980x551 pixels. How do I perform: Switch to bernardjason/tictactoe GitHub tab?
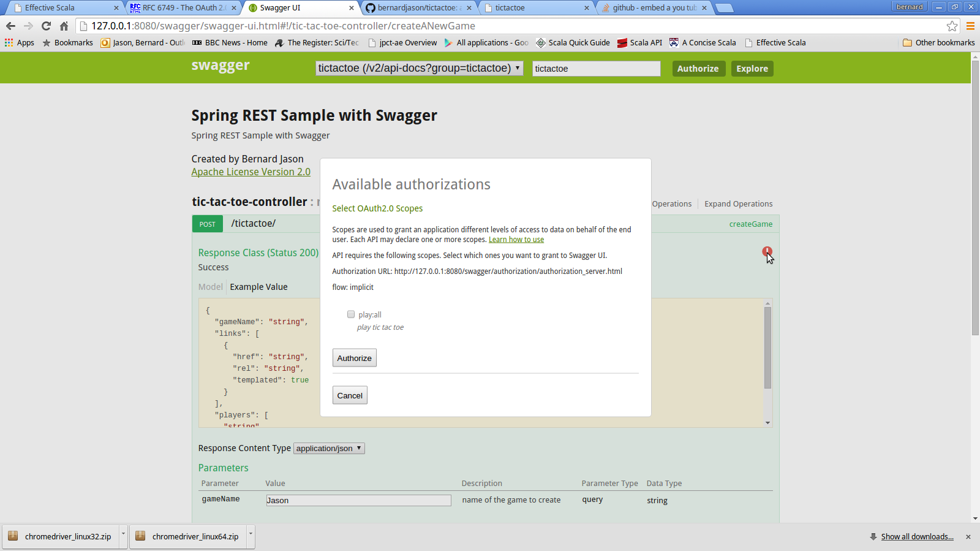pos(420,8)
